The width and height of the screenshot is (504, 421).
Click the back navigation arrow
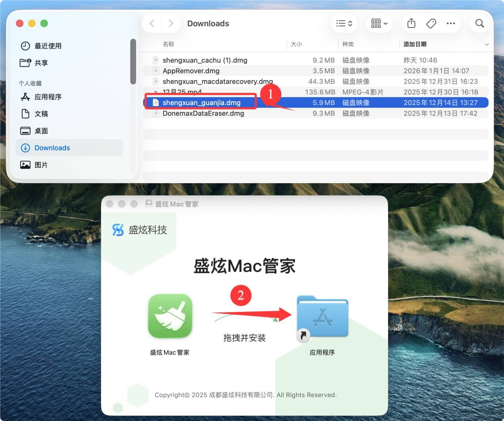[x=152, y=23]
